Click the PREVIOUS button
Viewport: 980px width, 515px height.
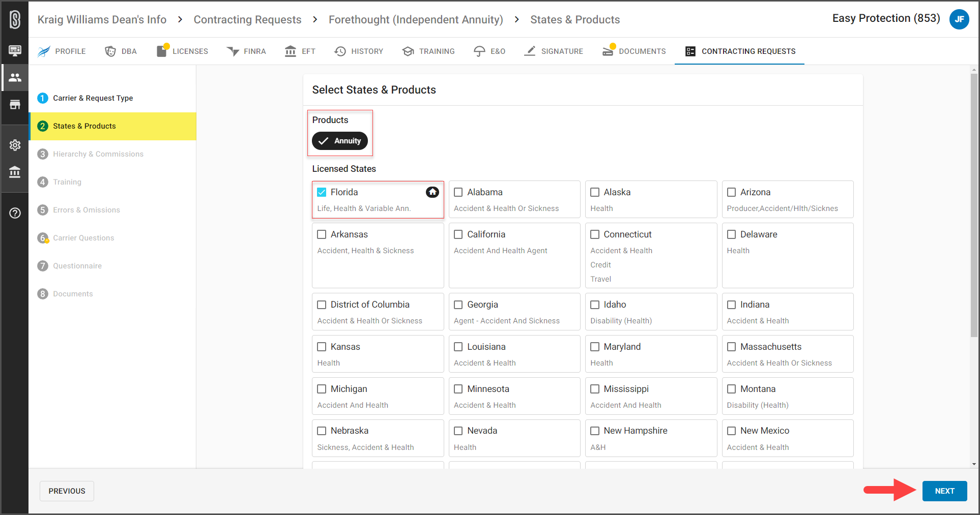(67, 491)
